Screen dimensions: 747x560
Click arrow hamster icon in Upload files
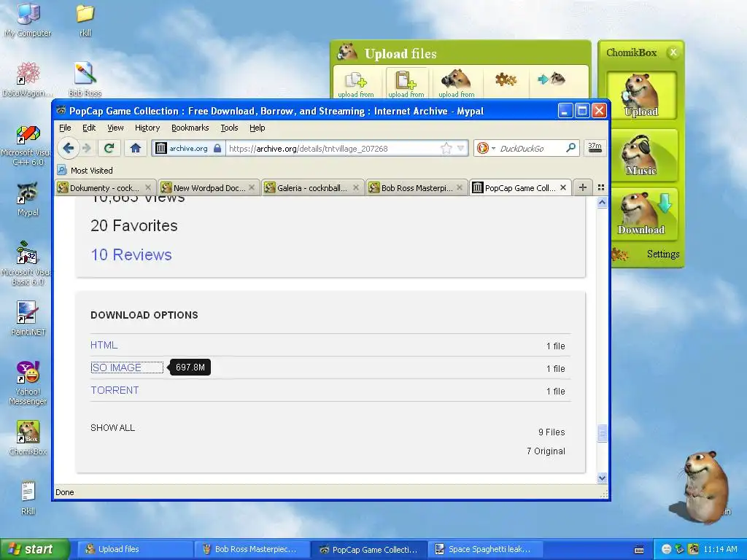pos(551,79)
